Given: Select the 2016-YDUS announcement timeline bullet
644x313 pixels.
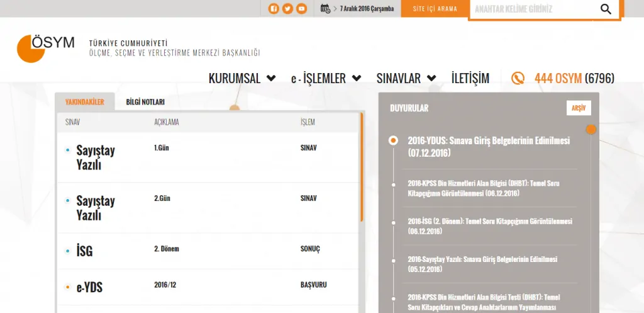Looking at the screenshot, I should click(x=393, y=140).
